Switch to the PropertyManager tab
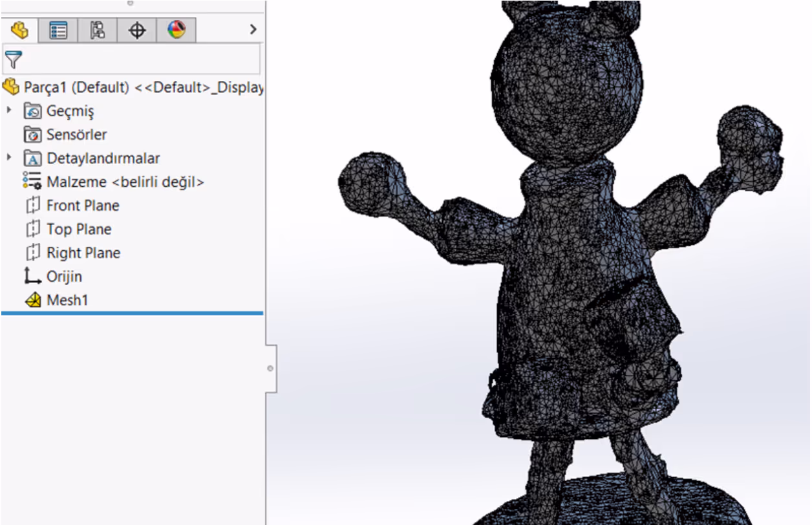The width and height of the screenshot is (812, 525). (x=58, y=30)
